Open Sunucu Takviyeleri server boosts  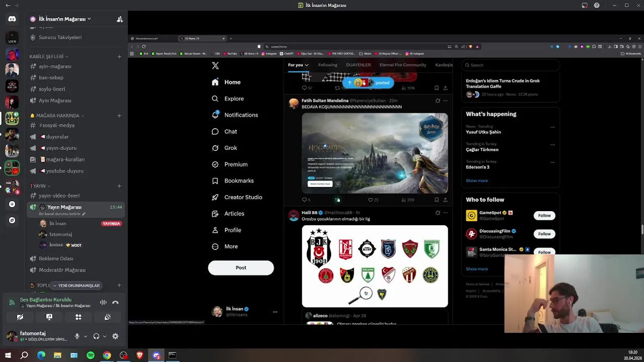click(75, 37)
